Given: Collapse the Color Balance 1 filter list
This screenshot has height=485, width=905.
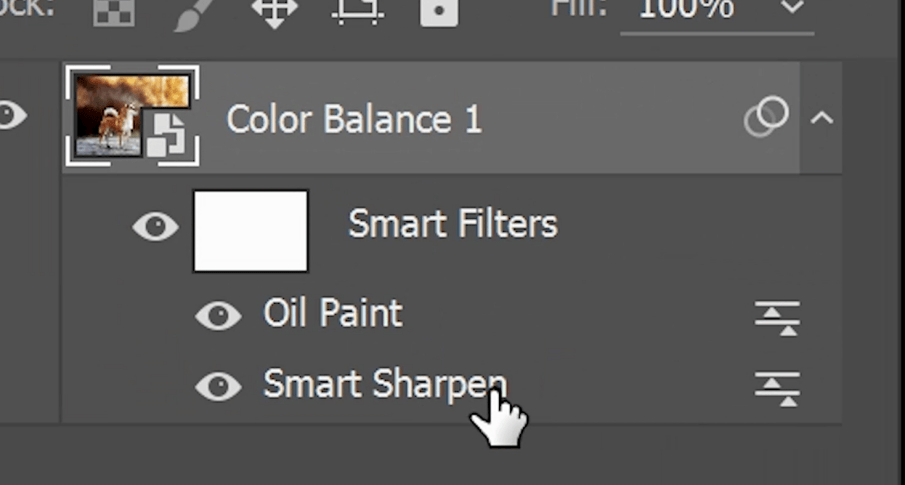Looking at the screenshot, I should click(821, 118).
